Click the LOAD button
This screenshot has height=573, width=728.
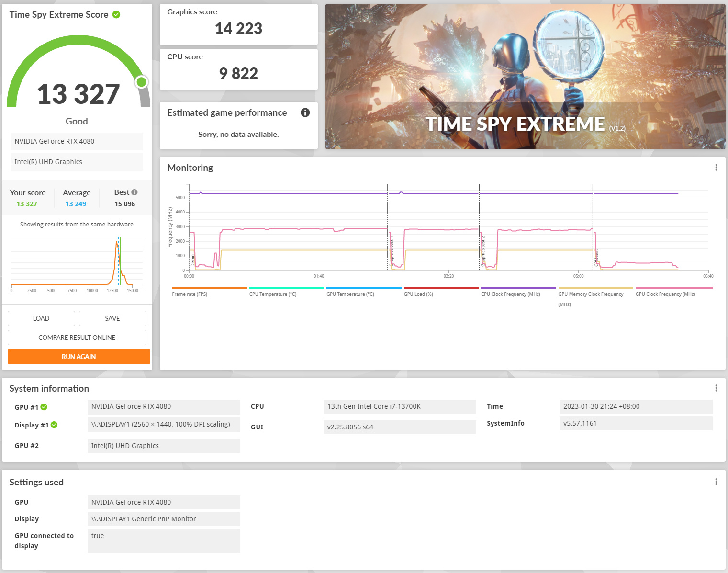click(x=41, y=318)
